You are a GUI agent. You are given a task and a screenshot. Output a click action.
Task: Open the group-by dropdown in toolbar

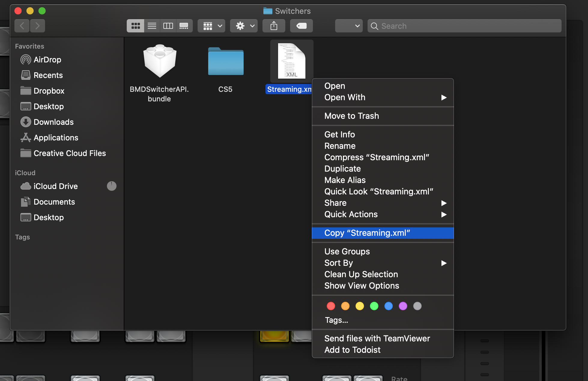[211, 26]
